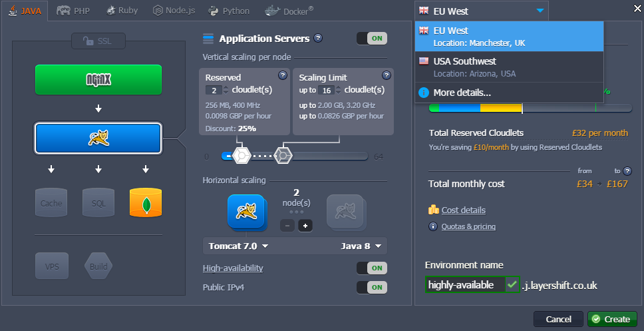The image size is (644, 331).
Task: Decrease node count with minus button
Action: pos(287,225)
